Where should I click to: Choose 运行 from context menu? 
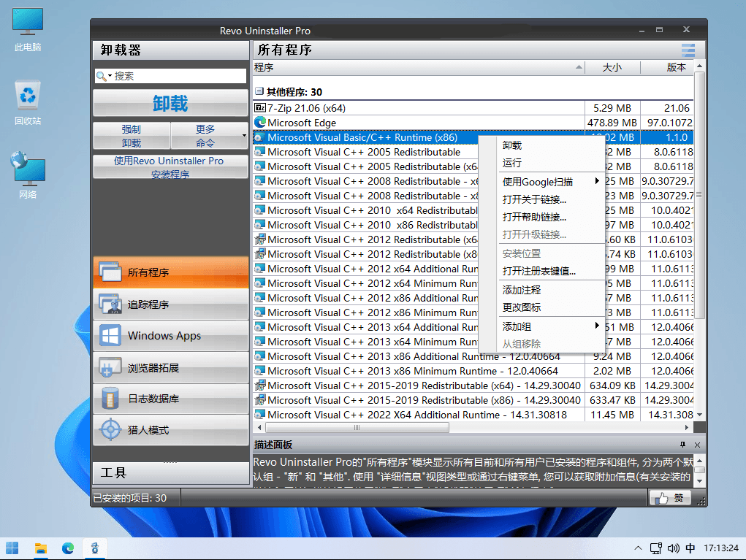[x=550, y=163]
